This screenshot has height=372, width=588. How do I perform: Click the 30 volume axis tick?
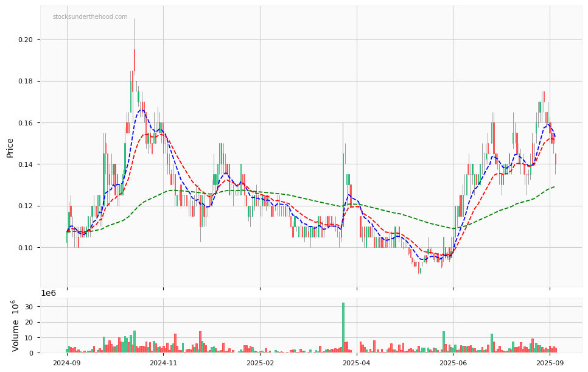[x=30, y=307]
